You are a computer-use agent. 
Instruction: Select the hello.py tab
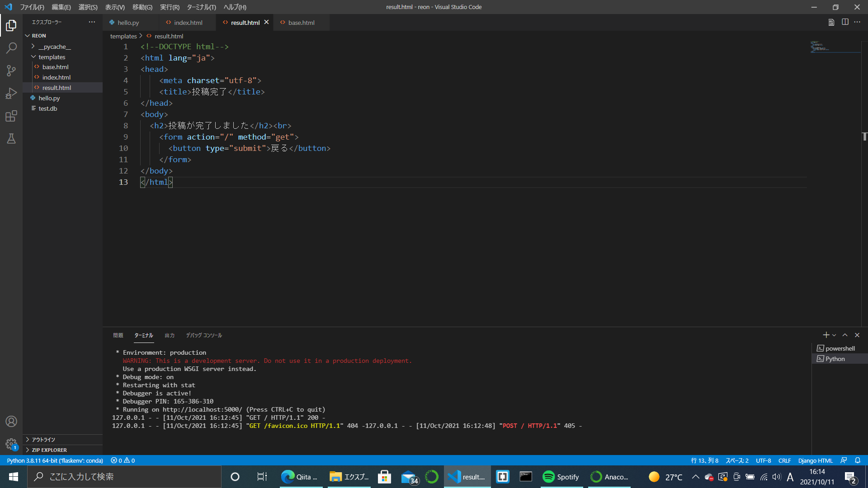tap(127, 22)
